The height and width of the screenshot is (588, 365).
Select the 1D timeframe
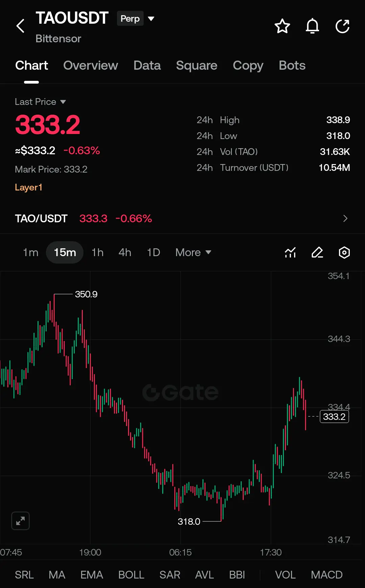point(153,252)
